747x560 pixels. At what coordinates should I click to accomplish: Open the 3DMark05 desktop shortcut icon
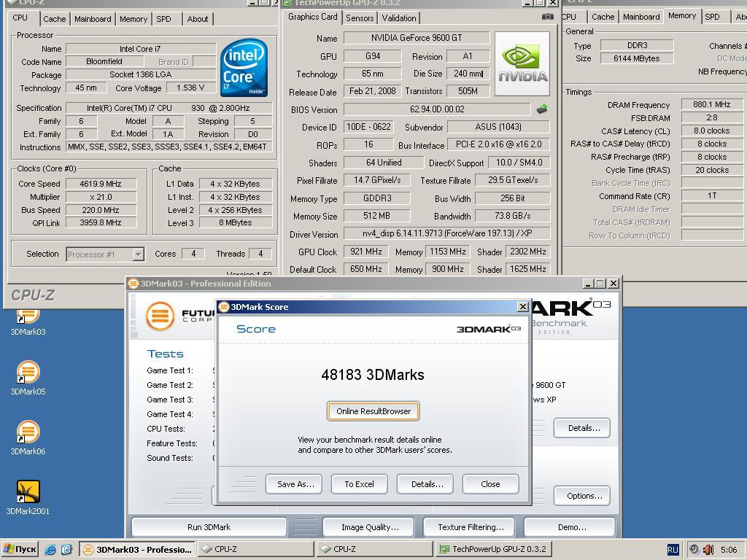click(x=28, y=373)
